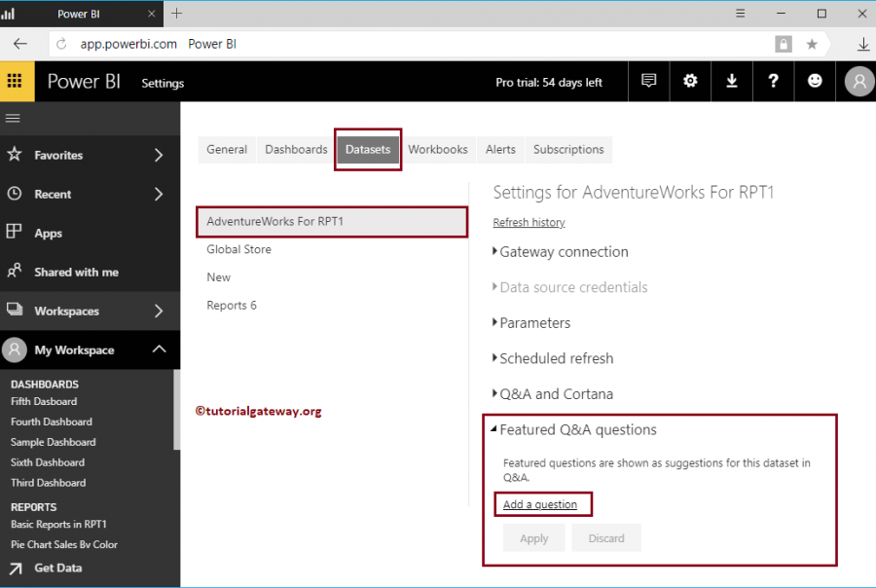
Task: Open Refresh history for the dataset
Action: tap(529, 222)
